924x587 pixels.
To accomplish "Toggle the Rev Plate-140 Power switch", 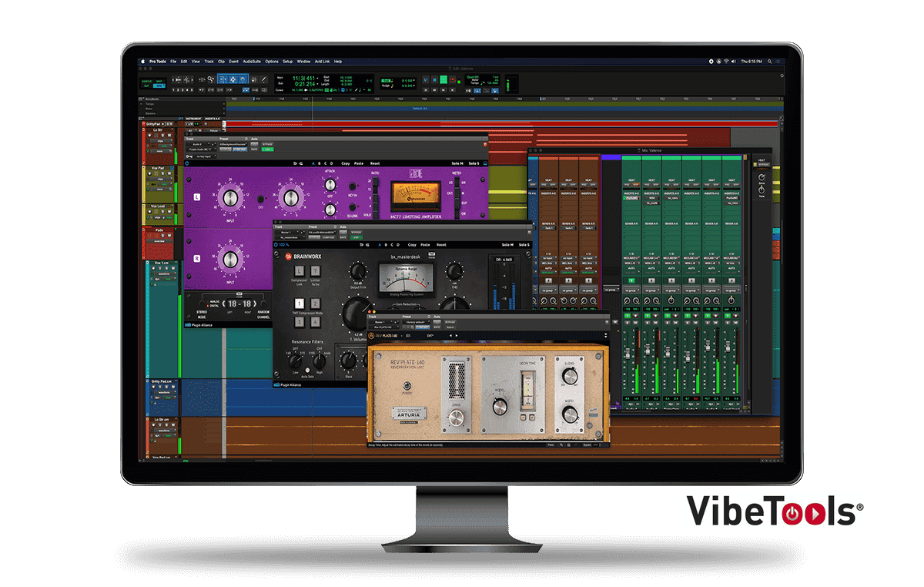I will coord(407,386).
